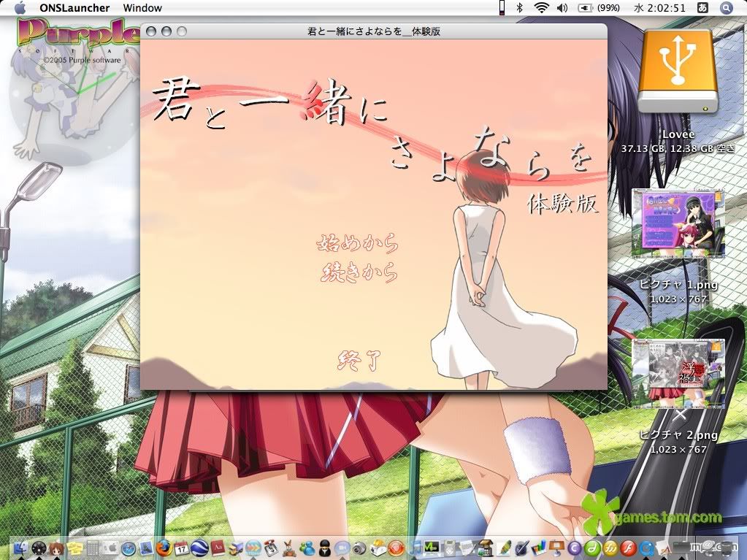The height and width of the screenshot is (560, 747).
Task: Close the game window
Action: [151, 31]
